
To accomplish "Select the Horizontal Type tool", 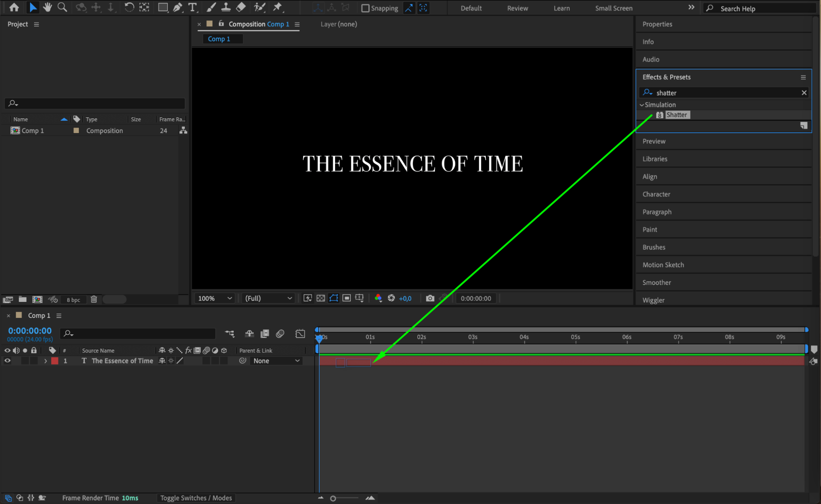I will [192, 7].
